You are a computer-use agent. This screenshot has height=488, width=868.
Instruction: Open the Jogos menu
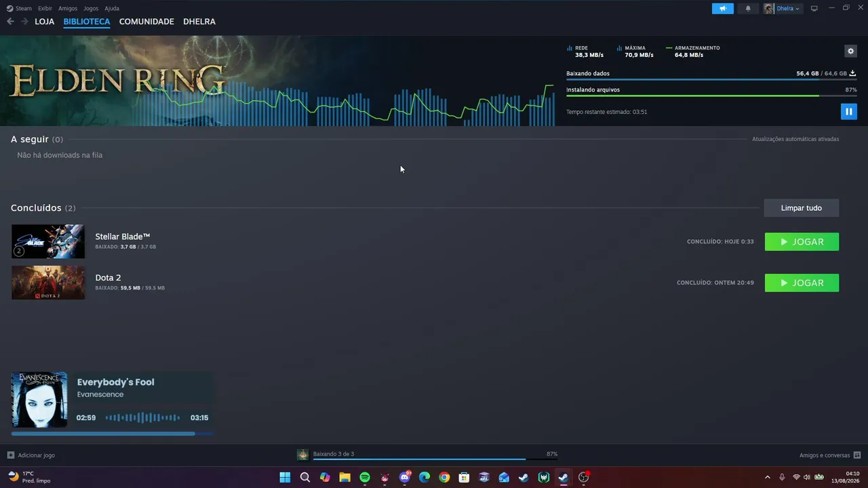tap(91, 8)
